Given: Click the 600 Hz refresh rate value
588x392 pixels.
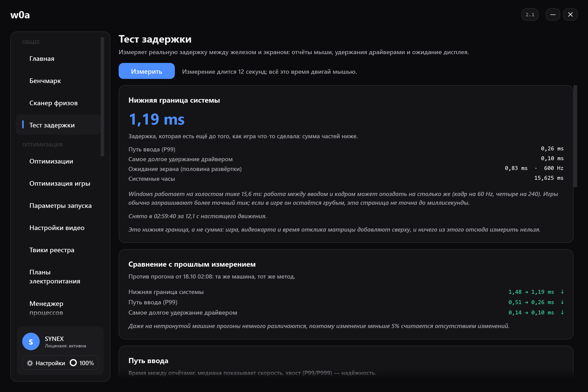Looking at the screenshot, I should (554, 168).
